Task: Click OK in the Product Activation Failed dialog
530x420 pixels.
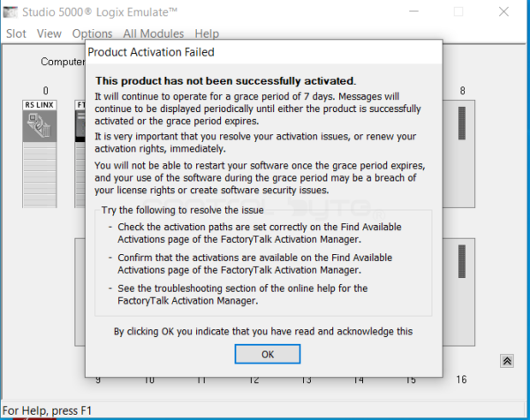Action: point(268,354)
